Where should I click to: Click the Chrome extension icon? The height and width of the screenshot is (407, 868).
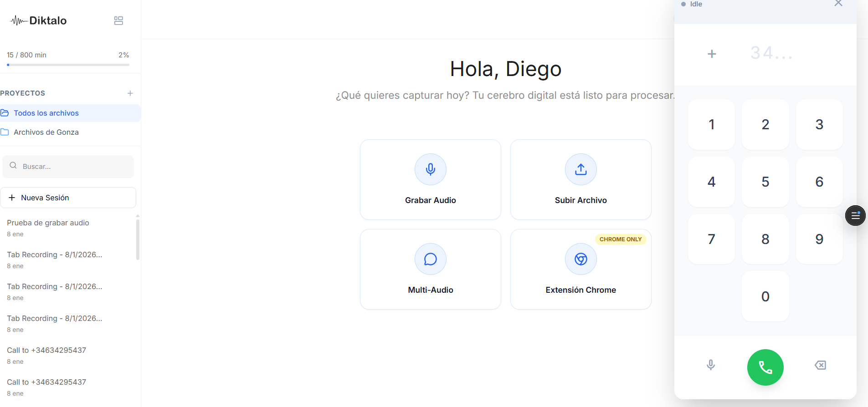pos(581,259)
